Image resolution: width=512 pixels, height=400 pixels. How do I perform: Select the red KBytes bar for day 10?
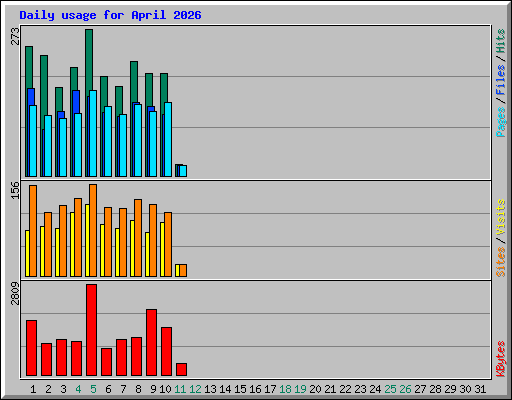pos(166,351)
